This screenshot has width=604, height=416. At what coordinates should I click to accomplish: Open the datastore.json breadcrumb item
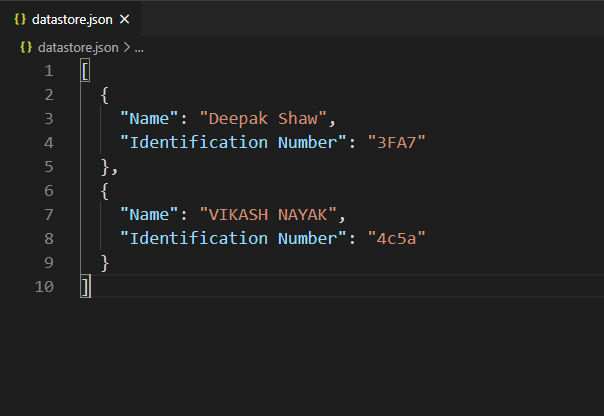tap(78, 47)
